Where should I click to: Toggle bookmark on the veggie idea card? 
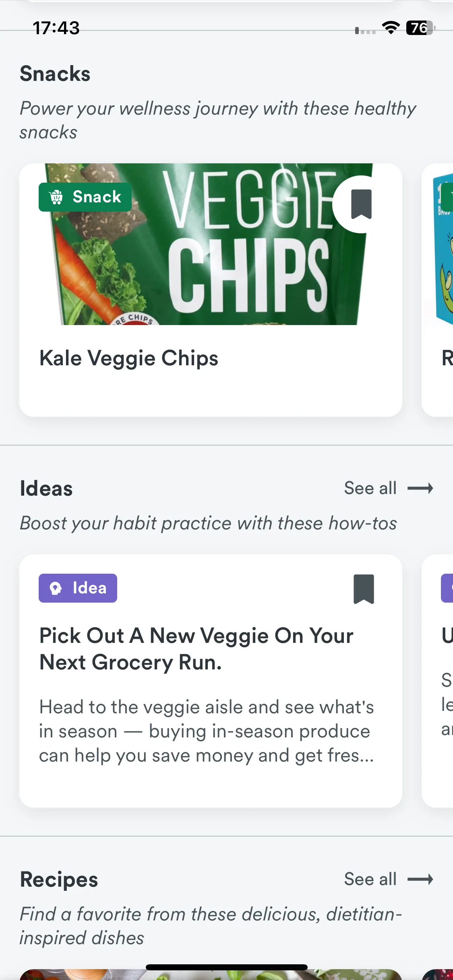[364, 589]
